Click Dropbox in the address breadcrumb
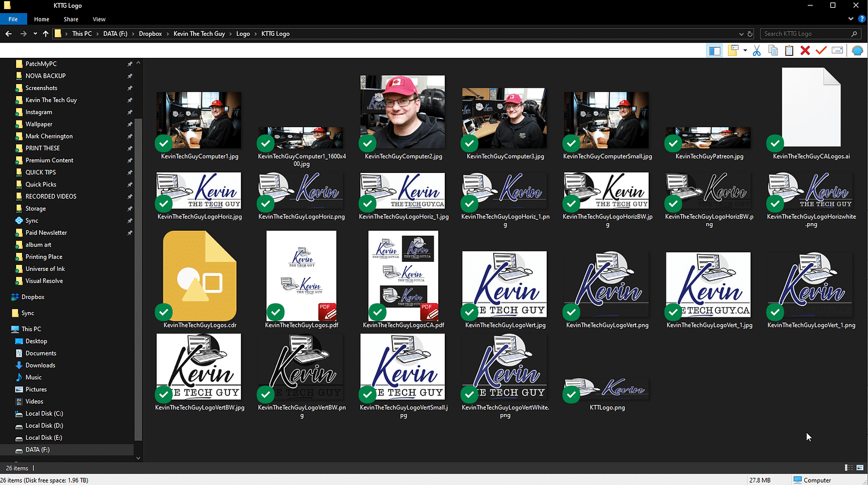 coord(150,34)
